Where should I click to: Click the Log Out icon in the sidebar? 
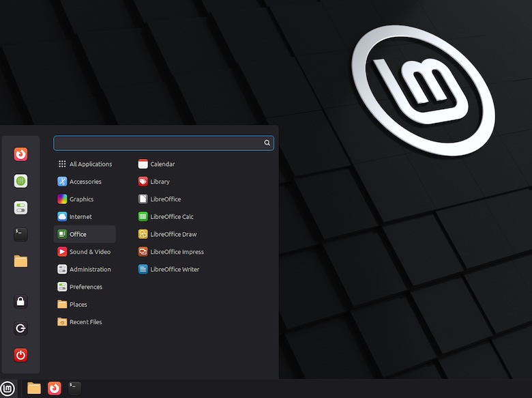coord(20,328)
